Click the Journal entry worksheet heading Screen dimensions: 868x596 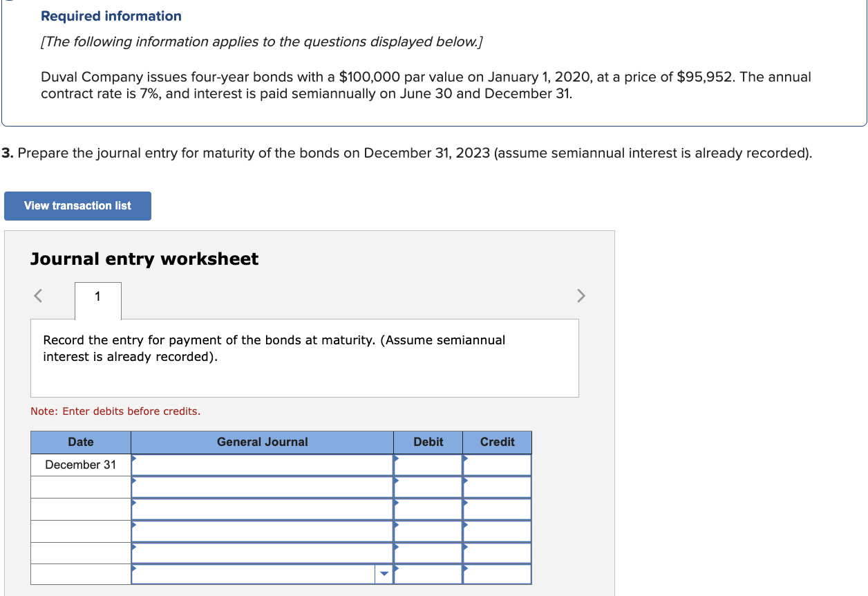tap(144, 259)
